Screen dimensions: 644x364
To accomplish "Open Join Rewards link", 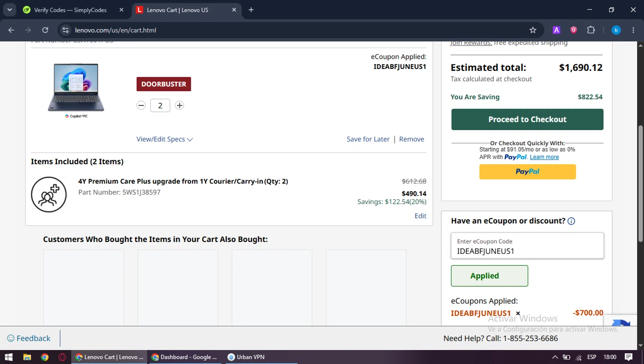I will 471,43.
